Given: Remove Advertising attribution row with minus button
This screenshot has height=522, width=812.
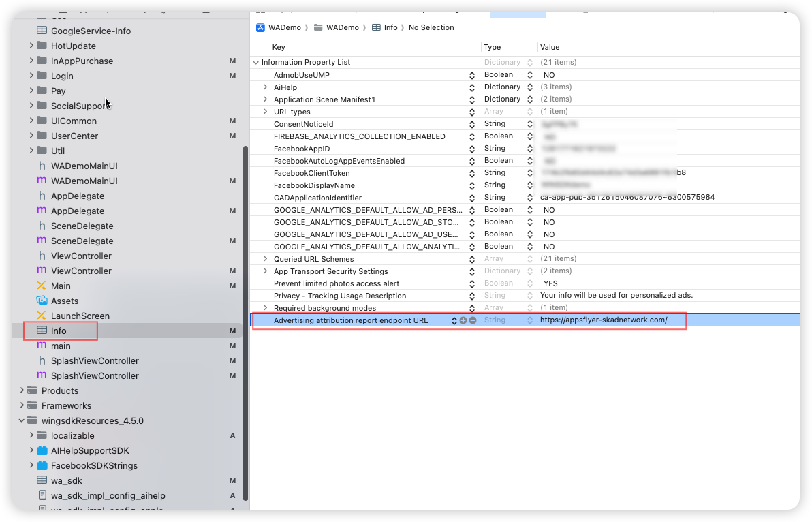Looking at the screenshot, I should click(472, 320).
